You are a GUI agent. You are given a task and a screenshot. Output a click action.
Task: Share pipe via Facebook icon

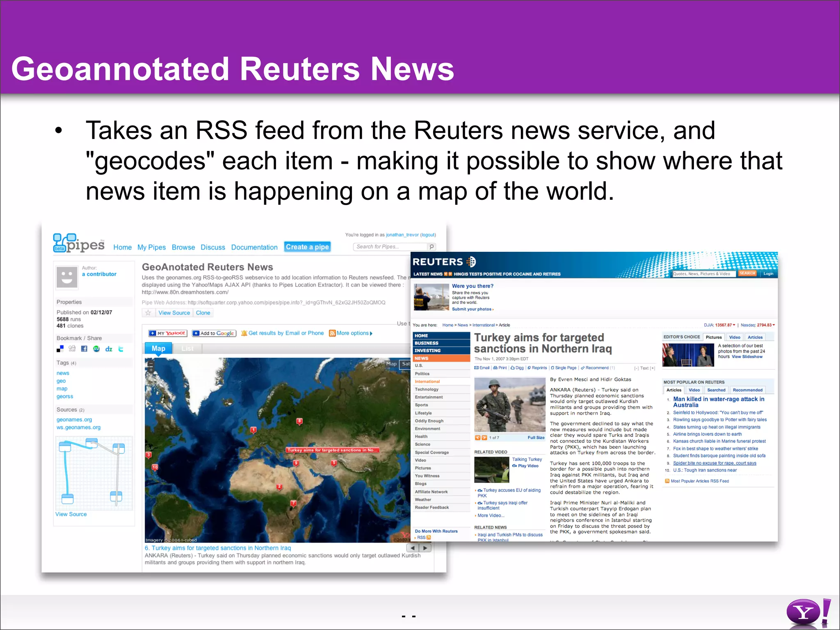[84, 349]
